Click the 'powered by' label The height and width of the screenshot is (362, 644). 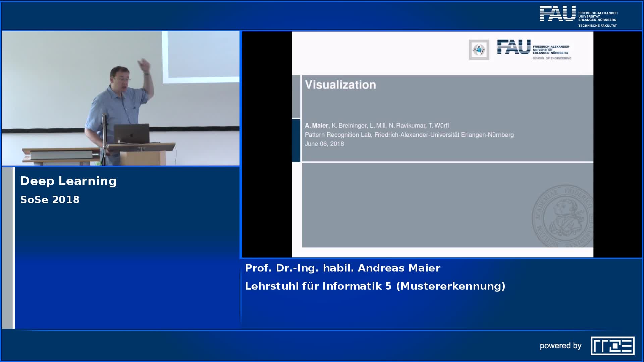560,346
